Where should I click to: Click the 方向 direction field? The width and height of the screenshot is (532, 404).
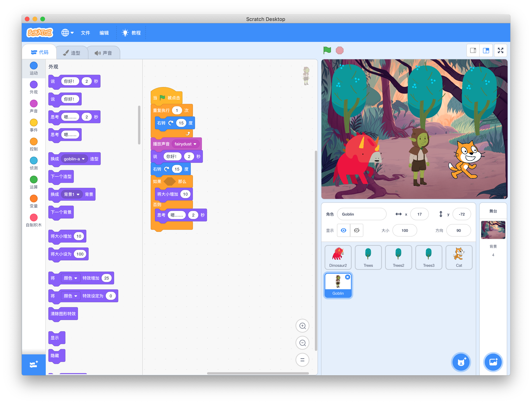click(459, 230)
